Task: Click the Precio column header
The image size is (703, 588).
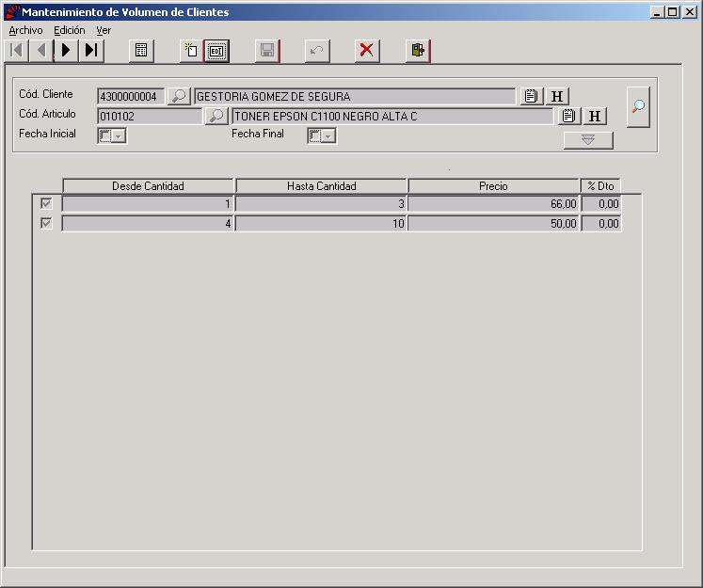Action: [493, 185]
